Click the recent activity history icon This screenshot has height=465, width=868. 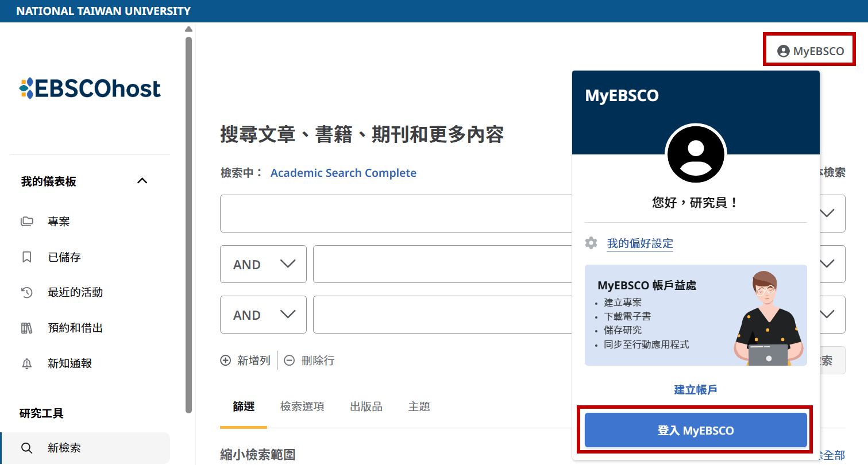pyautogui.click(x=26, y=293)
